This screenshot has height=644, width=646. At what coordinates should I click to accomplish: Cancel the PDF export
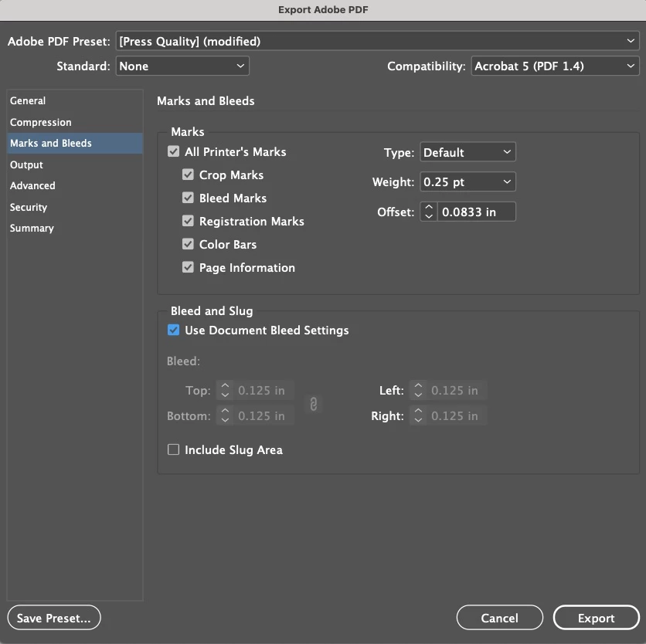pyautogui.click(x=499, y=618)
